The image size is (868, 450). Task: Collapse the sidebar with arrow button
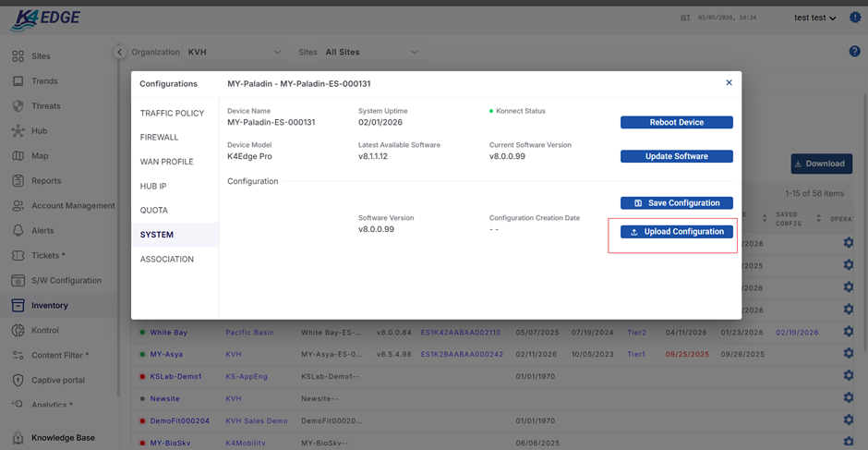click(x=119, y=52)
